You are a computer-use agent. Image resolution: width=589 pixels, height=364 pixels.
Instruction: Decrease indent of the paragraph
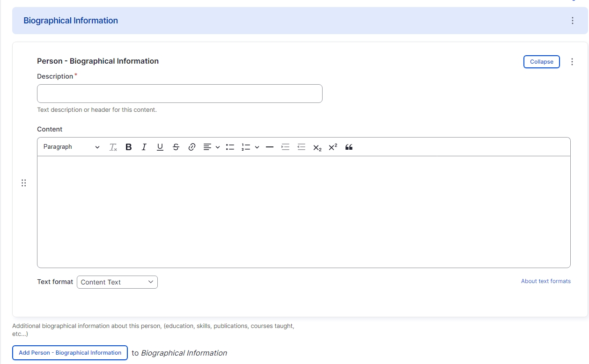(x=302, y=147)
